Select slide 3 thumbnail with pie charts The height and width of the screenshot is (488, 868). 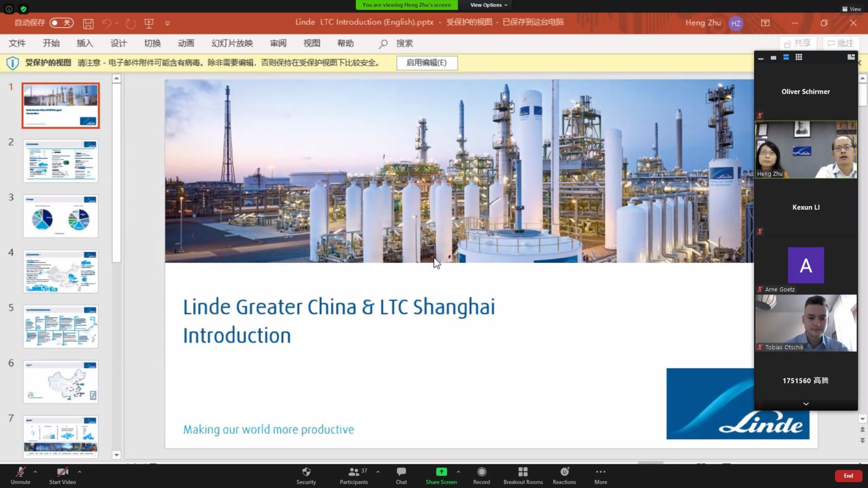(x=61, y=216)
